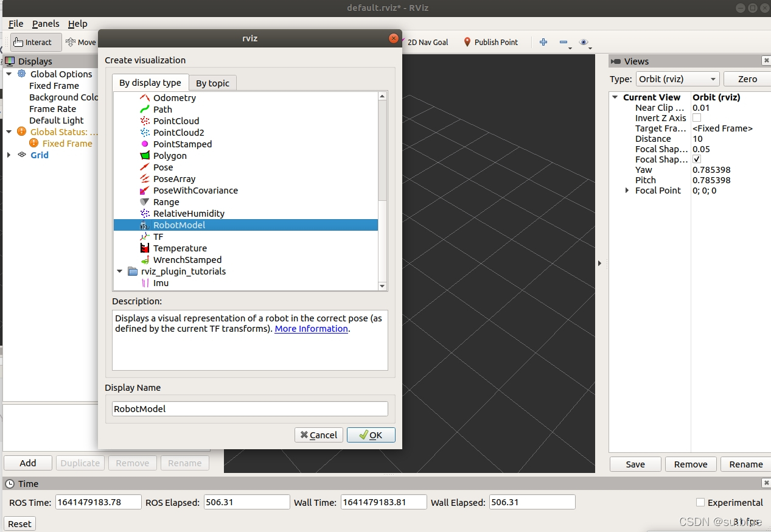Enable the Experimental checkbox
771x532 pixels.
tap(700, 502)
